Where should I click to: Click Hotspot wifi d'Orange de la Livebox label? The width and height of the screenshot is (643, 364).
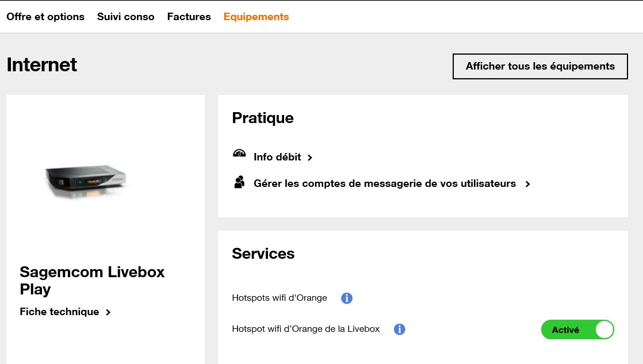pos(306,329)
